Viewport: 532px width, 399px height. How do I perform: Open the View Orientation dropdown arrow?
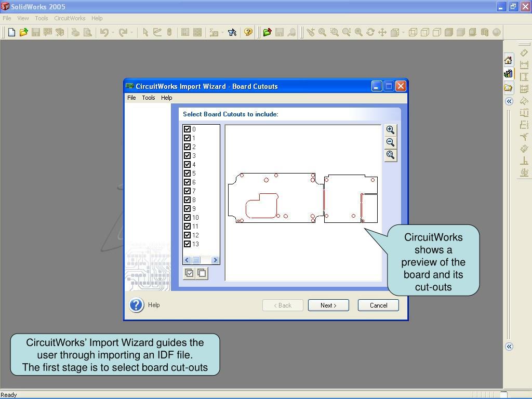[403, 33]
